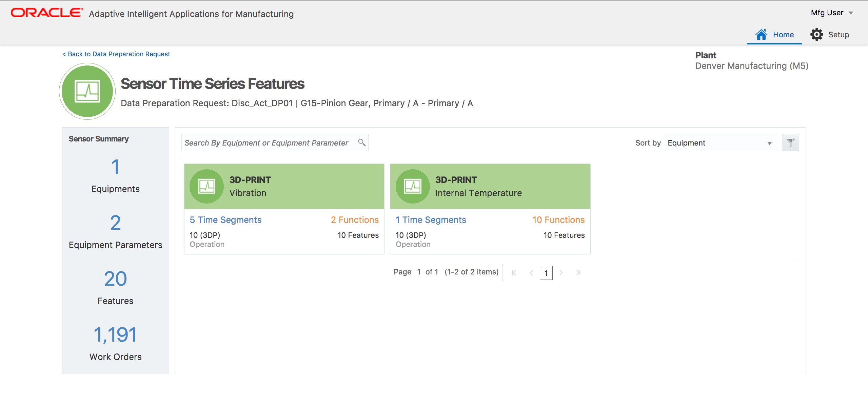The width and height of the screenshot is (868, 401).
Task: Open Setup using the gear icon
Action: (817, 34)
